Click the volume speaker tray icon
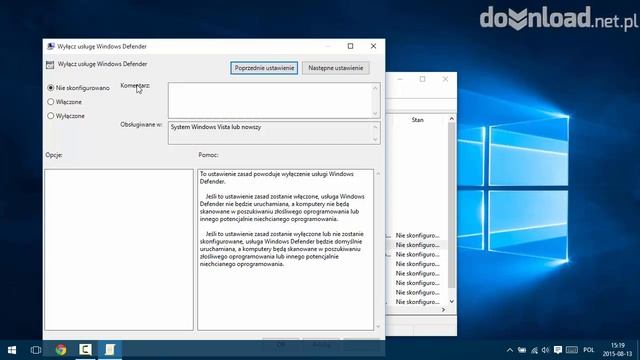Viewport: 640px width, 360px height. pyautogui.click(x=546, y=350)
